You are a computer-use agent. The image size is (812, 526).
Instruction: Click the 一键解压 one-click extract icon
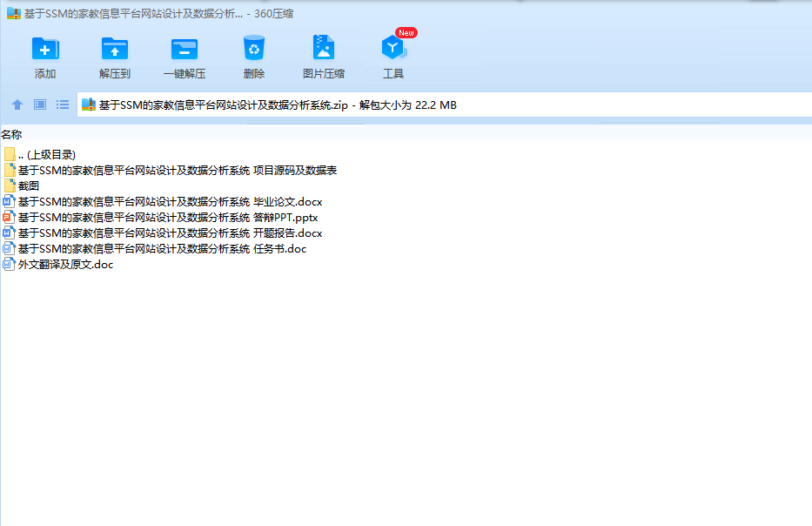pyautogui.click(x=185, y=50)
